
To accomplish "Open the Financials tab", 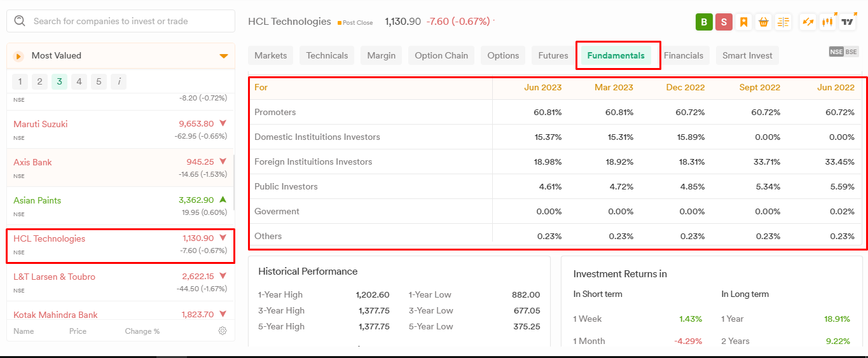I will point(684,55).
